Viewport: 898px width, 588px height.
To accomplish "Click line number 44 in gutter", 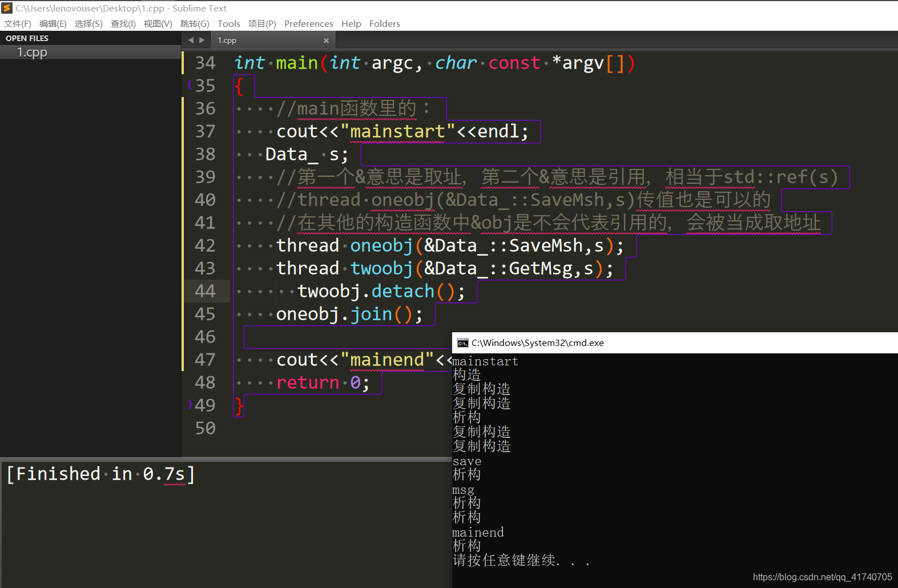I will tap(206, 291).
